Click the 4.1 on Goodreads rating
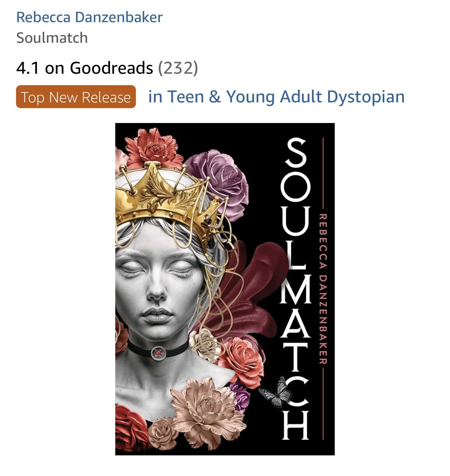The height and width of the screenshot is (476, 450). (84, 68)
